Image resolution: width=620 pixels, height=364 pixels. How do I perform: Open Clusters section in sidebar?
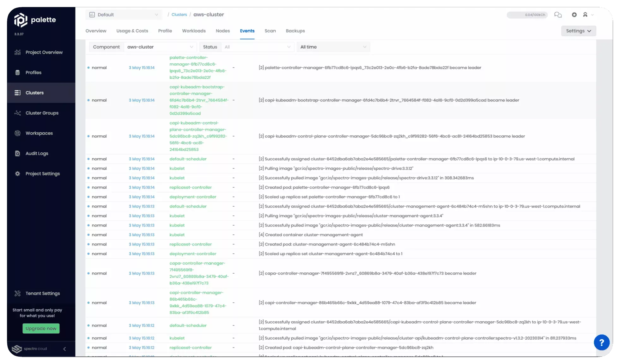[x=34, y=92]
